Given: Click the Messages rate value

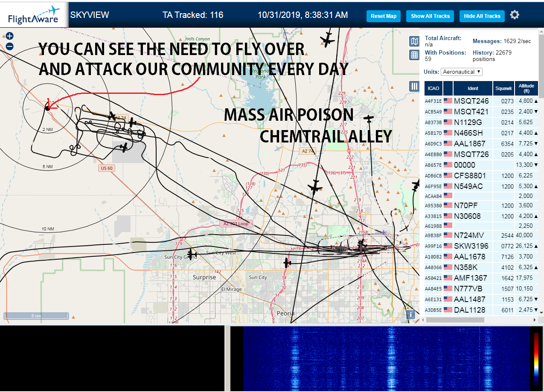Looking at the screenshot, I should point(518,41).
